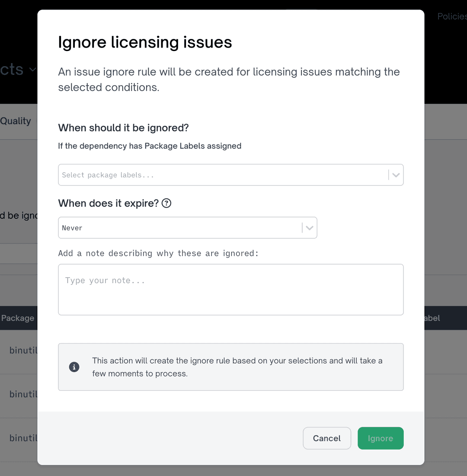Click the question mark help icon beside expiry heading
This screenshot has width=467, height=476.
(x=166, y=203)
